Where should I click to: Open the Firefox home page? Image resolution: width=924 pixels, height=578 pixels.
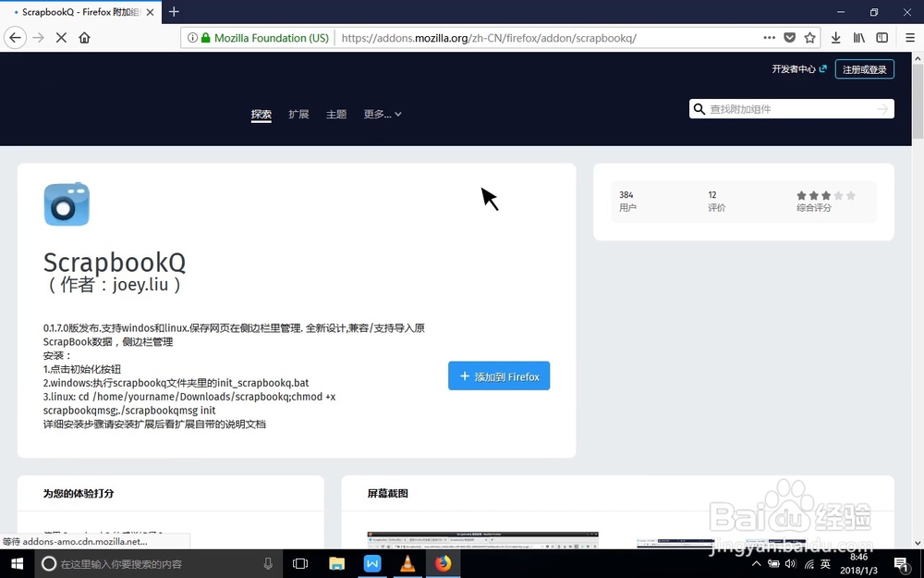(84, 38)
